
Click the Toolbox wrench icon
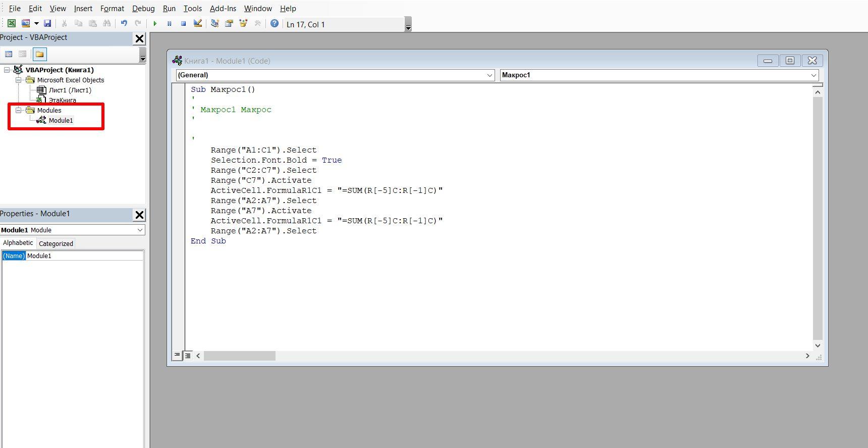click(x=257, y=23)
